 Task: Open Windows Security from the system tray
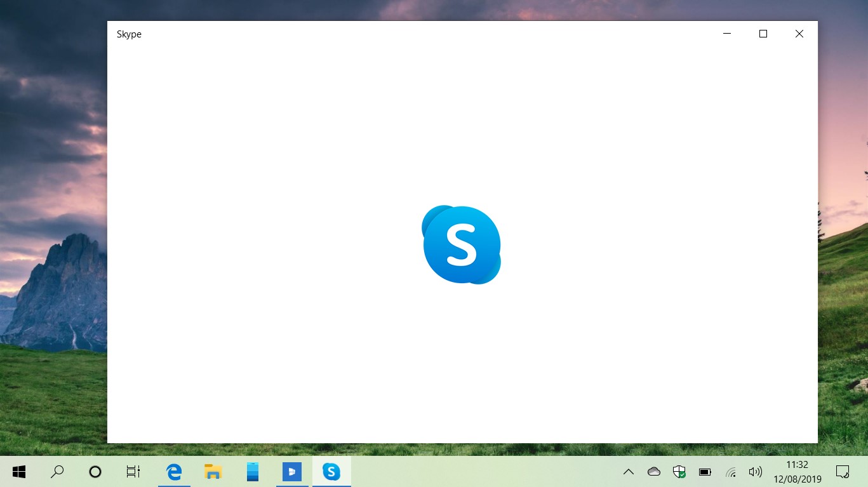[x=679, y=472]
